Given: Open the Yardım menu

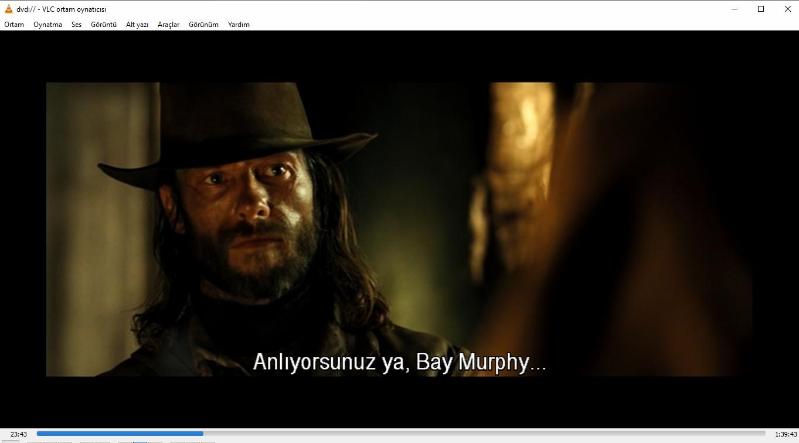Looking at the screenshot, I should click(x=238, y=24).
